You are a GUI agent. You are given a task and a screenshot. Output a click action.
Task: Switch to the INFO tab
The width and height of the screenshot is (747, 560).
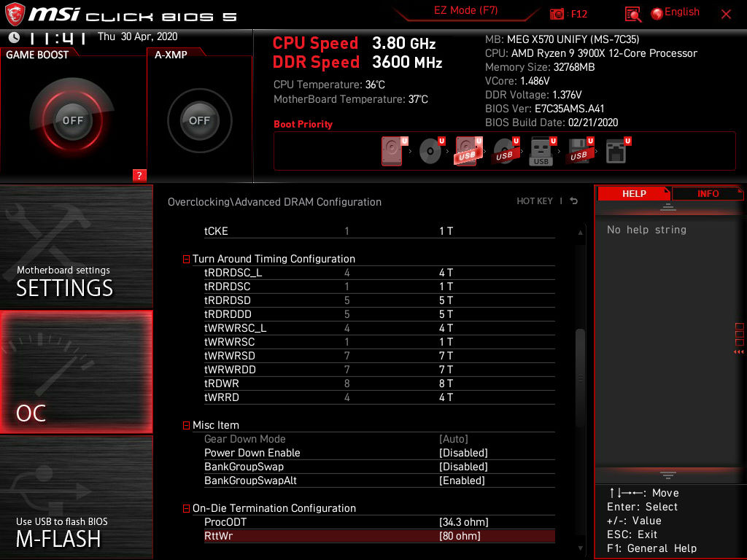(x=708, y=194)
